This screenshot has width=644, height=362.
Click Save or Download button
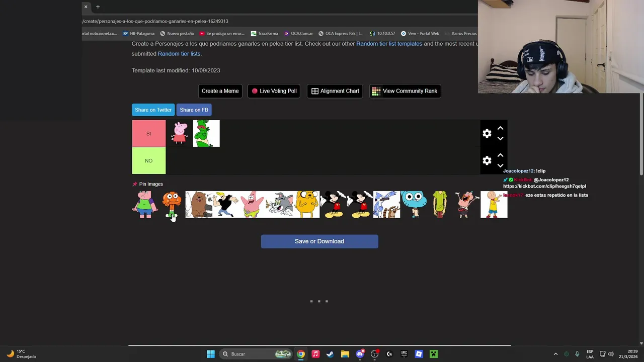(319, 241)
